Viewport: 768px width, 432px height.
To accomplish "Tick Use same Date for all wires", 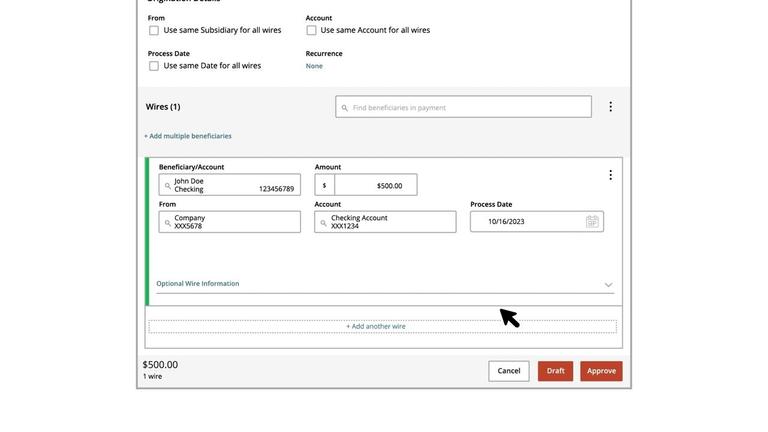I will click(154, 66).
